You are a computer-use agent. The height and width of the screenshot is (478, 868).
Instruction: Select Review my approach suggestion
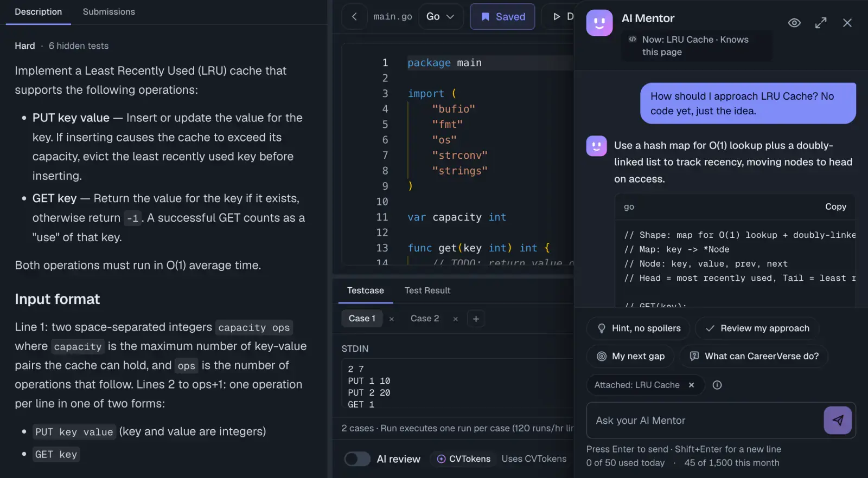[x=757, y=328]
